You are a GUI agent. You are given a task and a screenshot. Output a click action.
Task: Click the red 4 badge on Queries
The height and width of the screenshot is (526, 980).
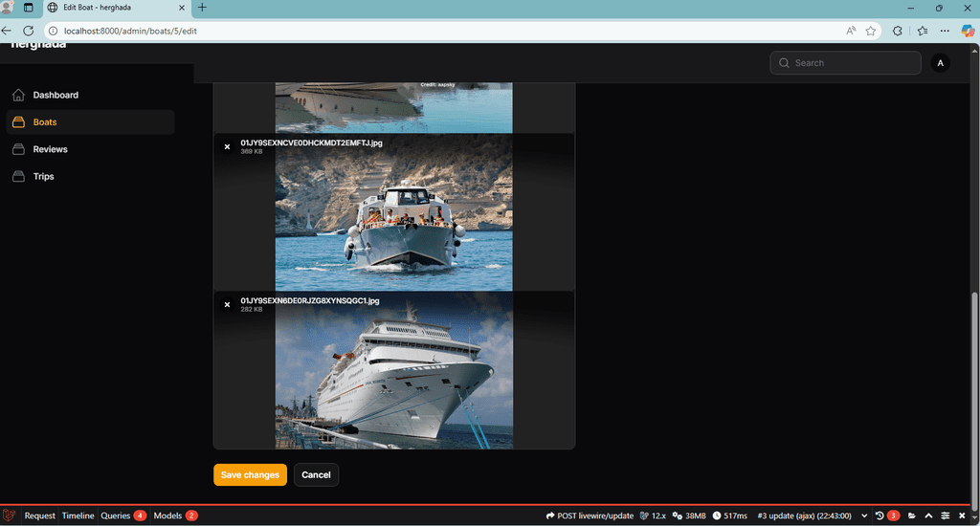140,516
